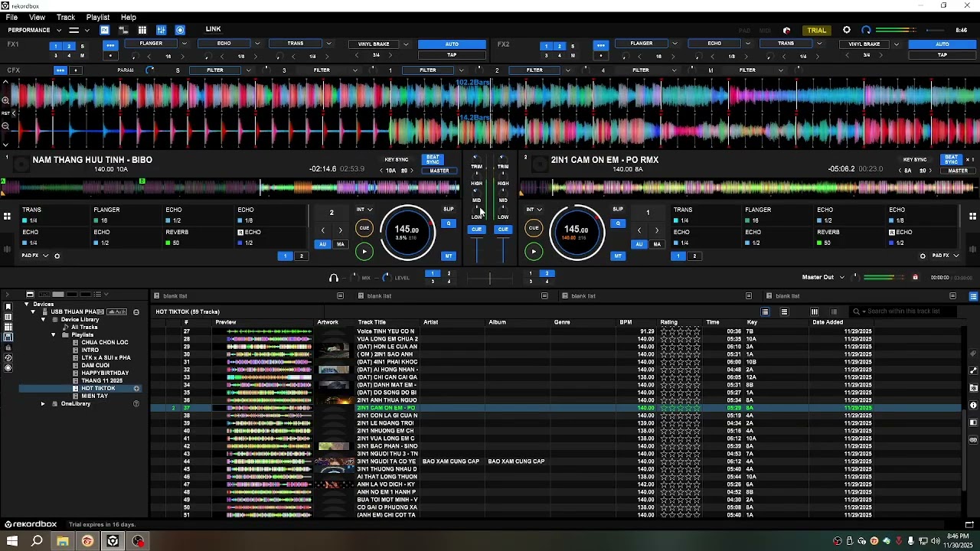The height and width of the screenshot is (551, 980).
Task: Toggle the mixer panel icon
Action: click(161, 30)
